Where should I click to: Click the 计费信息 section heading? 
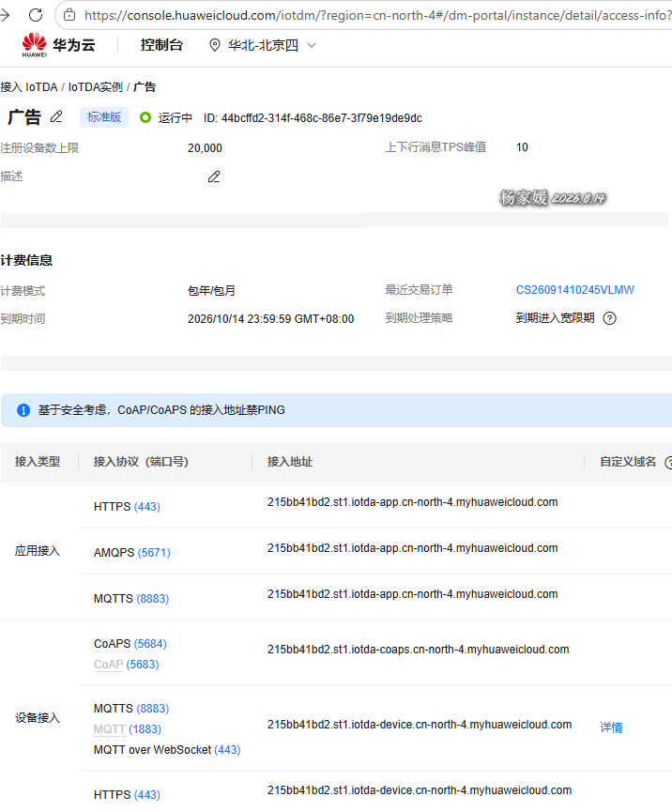[x=26, y=260]
